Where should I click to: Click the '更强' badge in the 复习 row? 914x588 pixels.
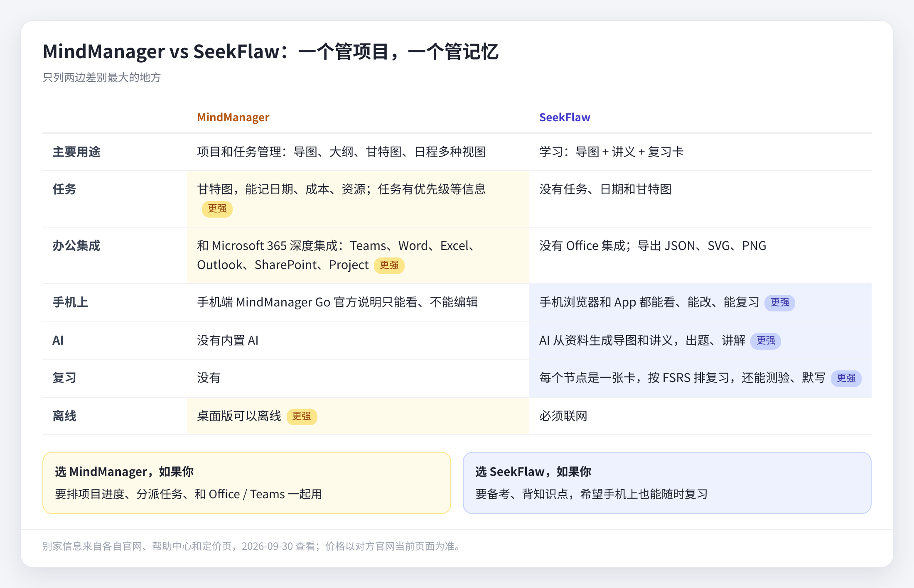point(846,378)
